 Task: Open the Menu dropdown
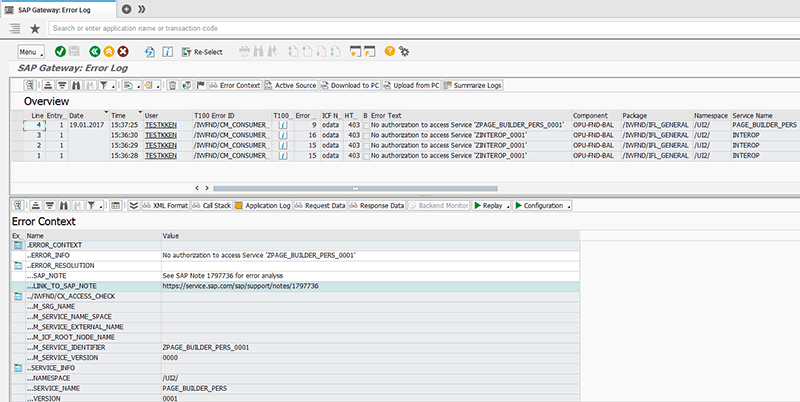30,51
